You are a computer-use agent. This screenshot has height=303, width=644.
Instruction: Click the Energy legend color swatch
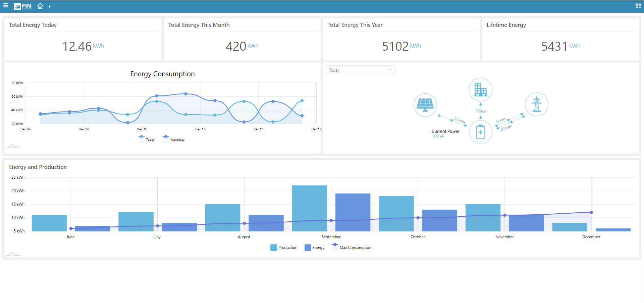pos(308,248)
